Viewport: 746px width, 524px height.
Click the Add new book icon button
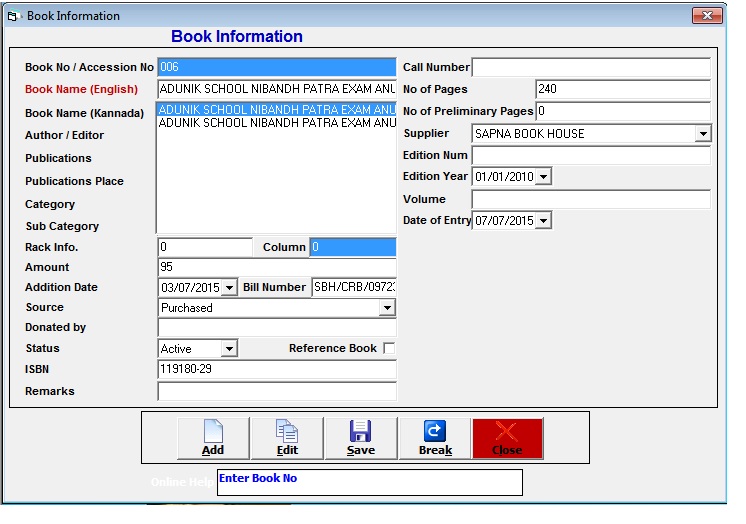click(213, 438)
